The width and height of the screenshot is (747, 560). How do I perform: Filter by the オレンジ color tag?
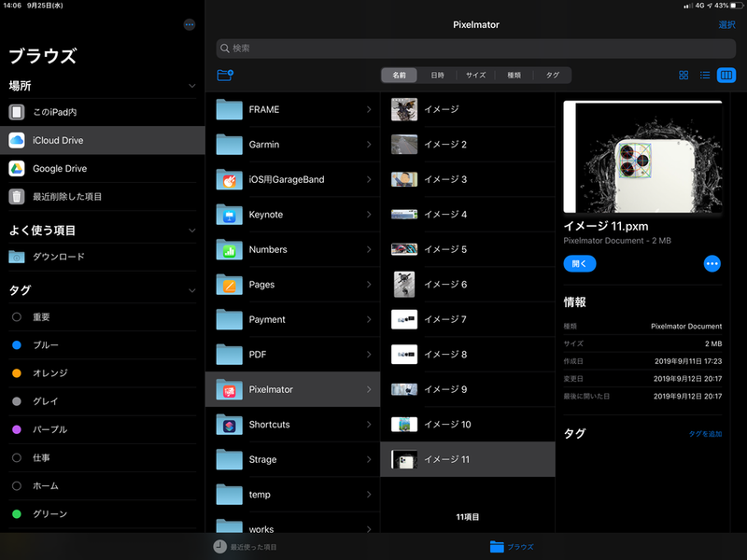103,373
